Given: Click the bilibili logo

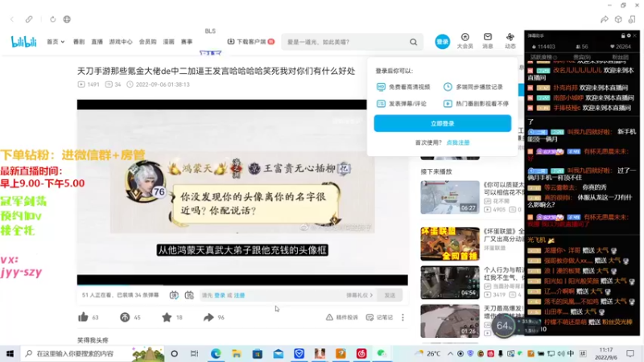Looking at the screenshot, I should click(x=24, y=42).
